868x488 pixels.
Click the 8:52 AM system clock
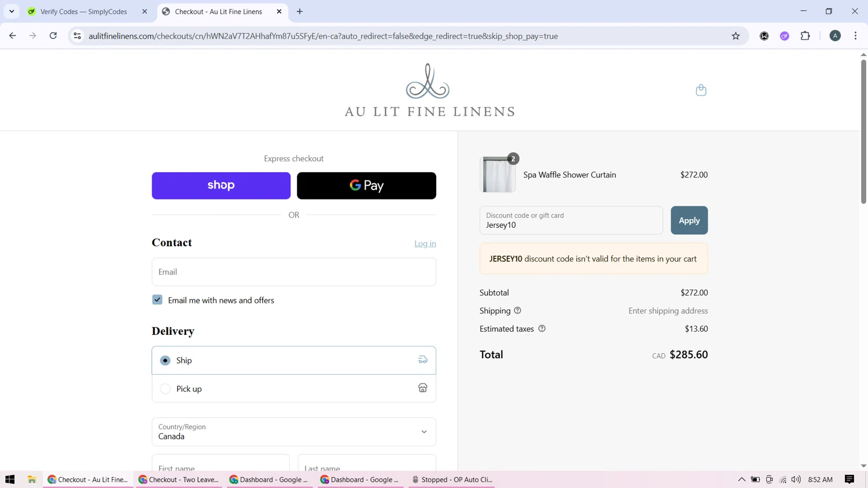click(820, 479)
